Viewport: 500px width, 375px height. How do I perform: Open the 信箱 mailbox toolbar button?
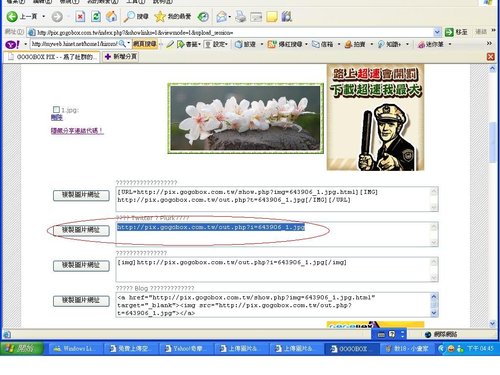coord(323,44)
